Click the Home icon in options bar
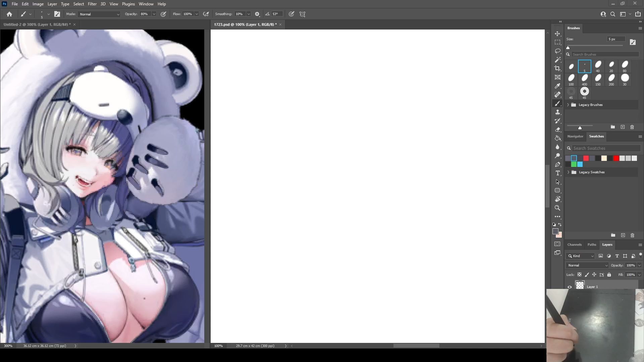Viewport: 644px width, 362px height. point(9,14)
